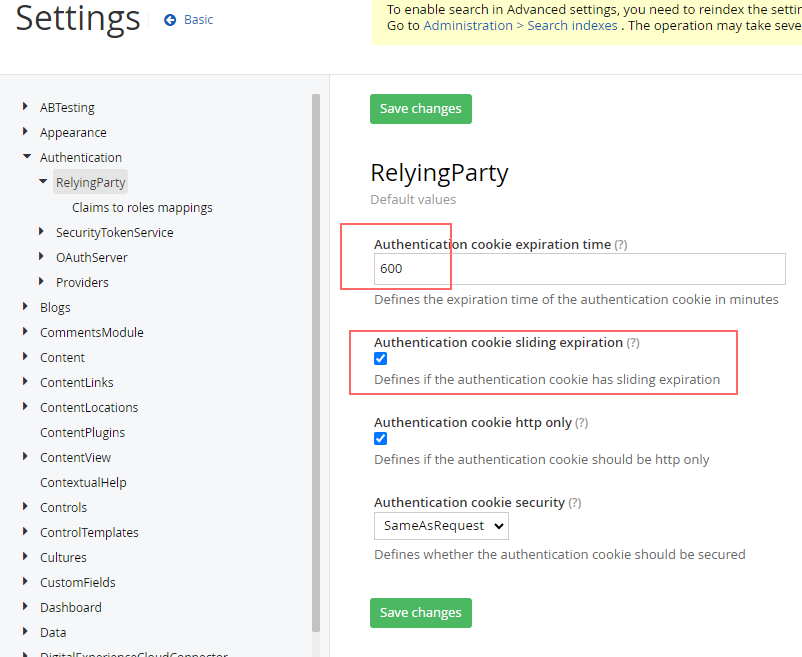Collapse the RelyingParty node arrow

click(x=42, y=182)
